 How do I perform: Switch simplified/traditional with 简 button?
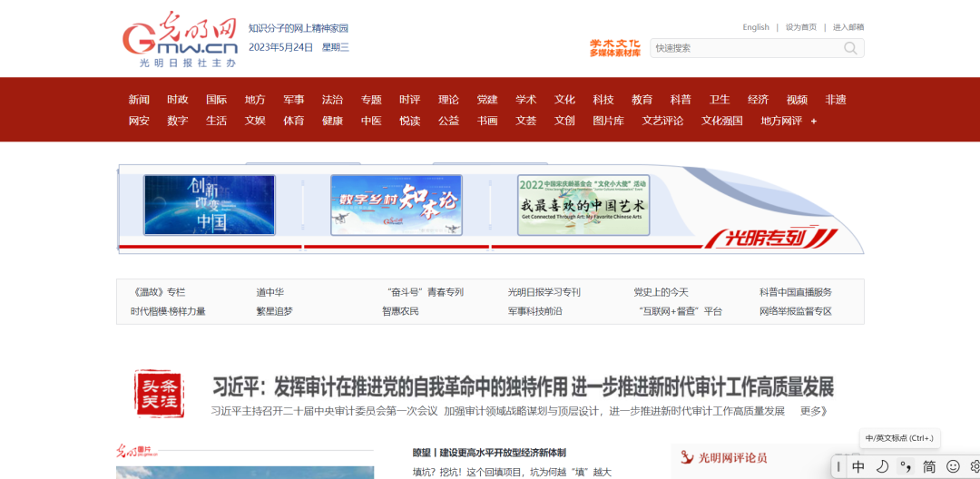[x=929, y=466]
